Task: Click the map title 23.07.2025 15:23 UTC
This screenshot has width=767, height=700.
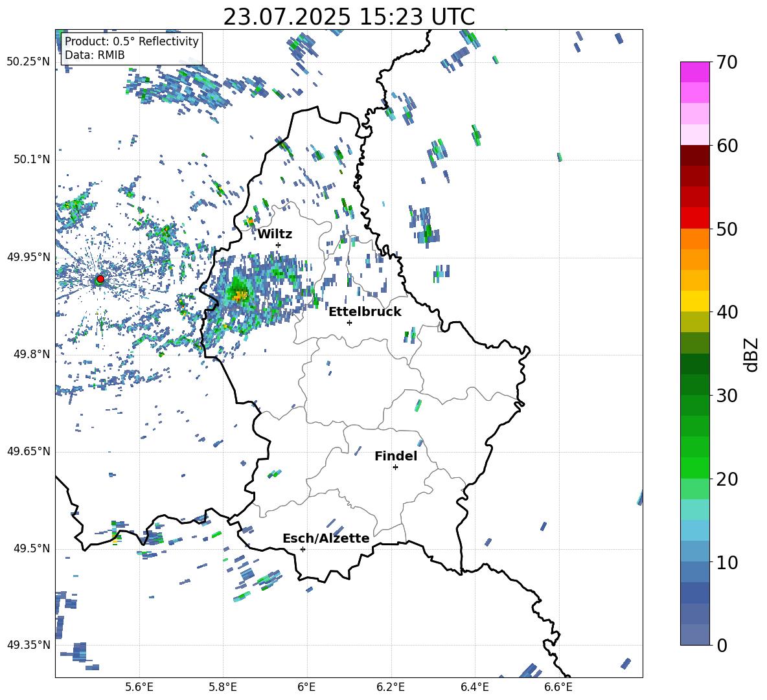Action: 349,17
